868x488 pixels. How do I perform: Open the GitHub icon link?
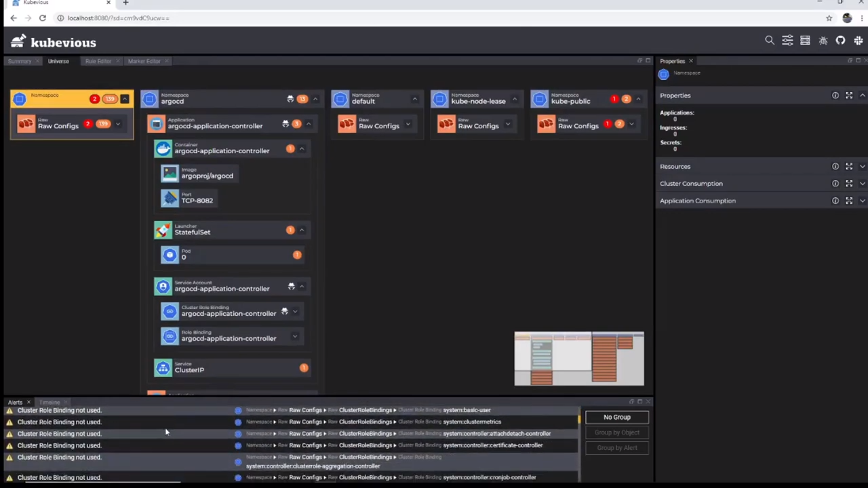[x=841, y=41]
